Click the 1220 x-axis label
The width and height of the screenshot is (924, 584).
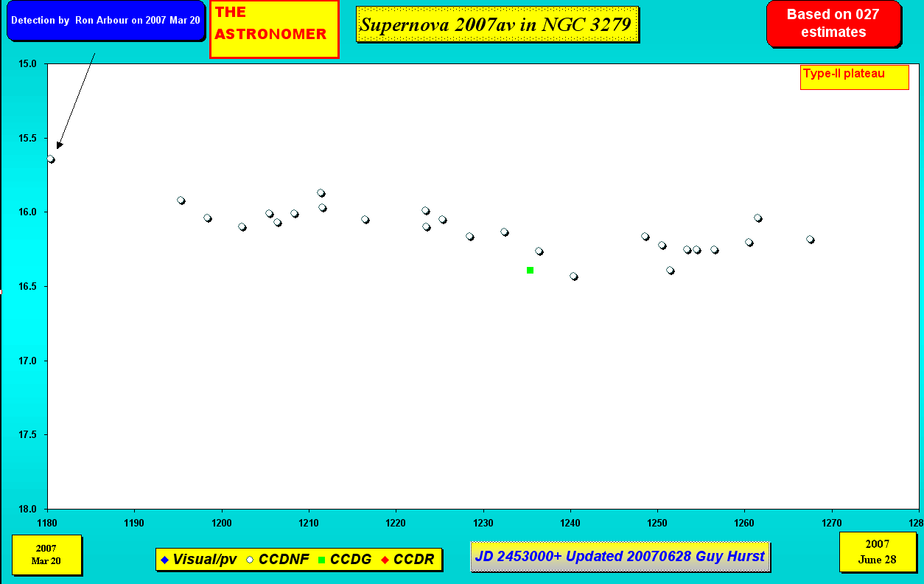[x=396, y=522]
